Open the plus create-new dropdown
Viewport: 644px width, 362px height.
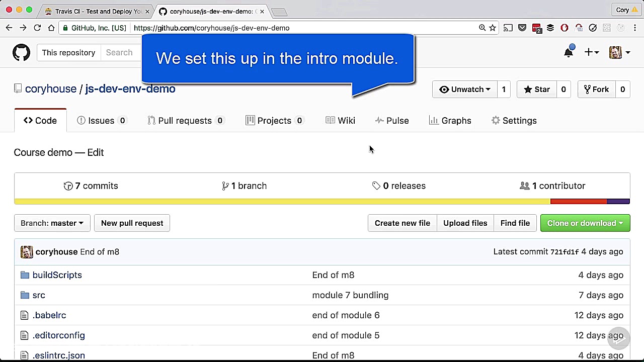[x=591, y=52]
